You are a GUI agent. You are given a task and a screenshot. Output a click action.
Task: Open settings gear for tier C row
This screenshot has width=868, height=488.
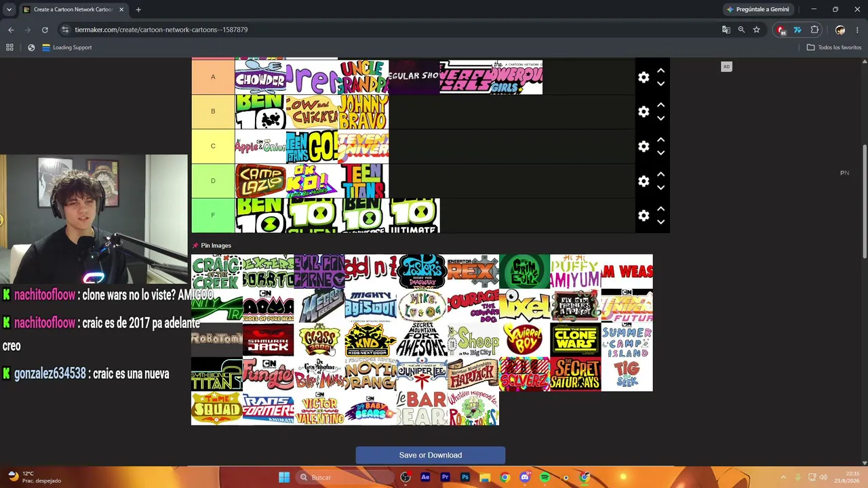pos(644,146)
